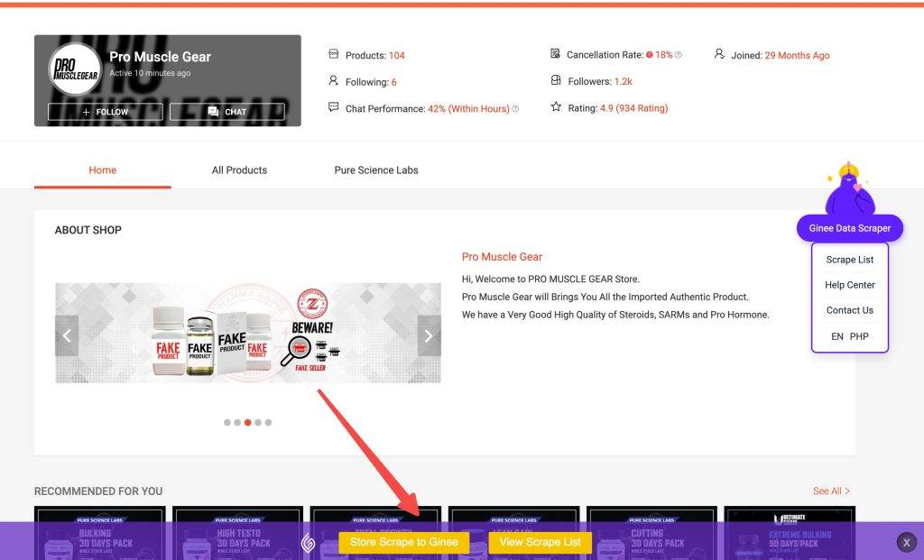Image resolution: width=924 pixels, height=560 pixels.
Task: Select Contact Us in Ginee menu
Action: tap(850, 310)
